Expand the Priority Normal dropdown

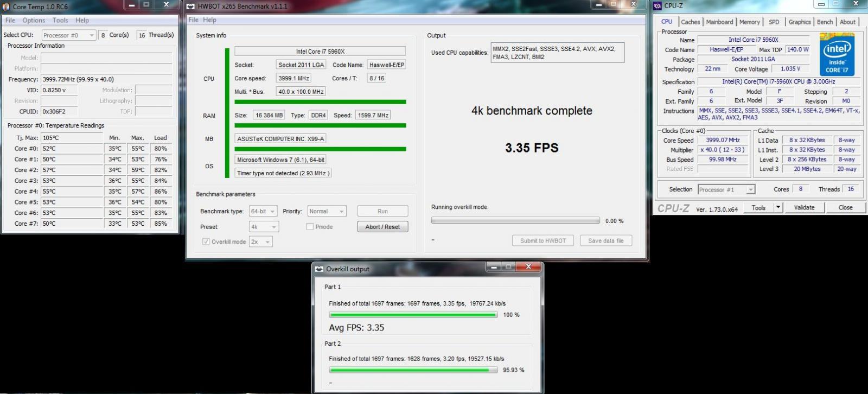coord(327,211)
